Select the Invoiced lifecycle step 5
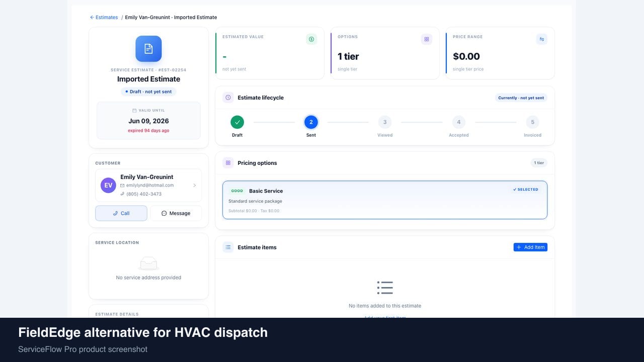This screenshot has height=362, width=644. tap(532, 122)
